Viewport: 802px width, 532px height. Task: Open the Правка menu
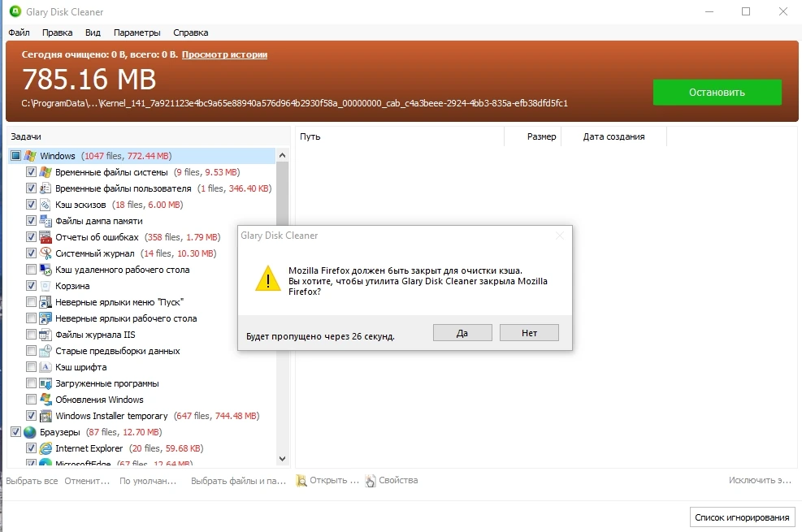point(57,32)
